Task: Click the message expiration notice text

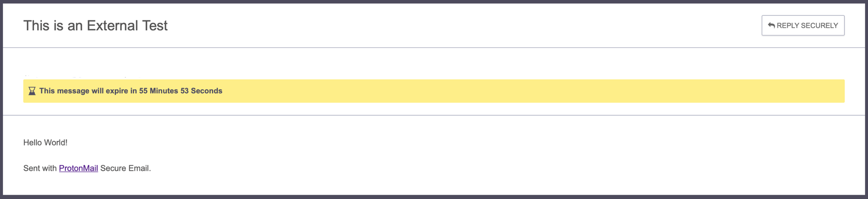Action: (x=131, y=91)
